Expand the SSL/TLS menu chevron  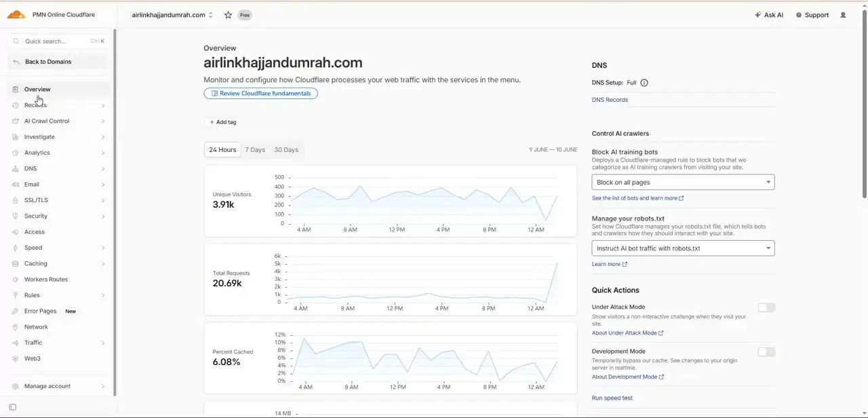(x=103, y=200)
